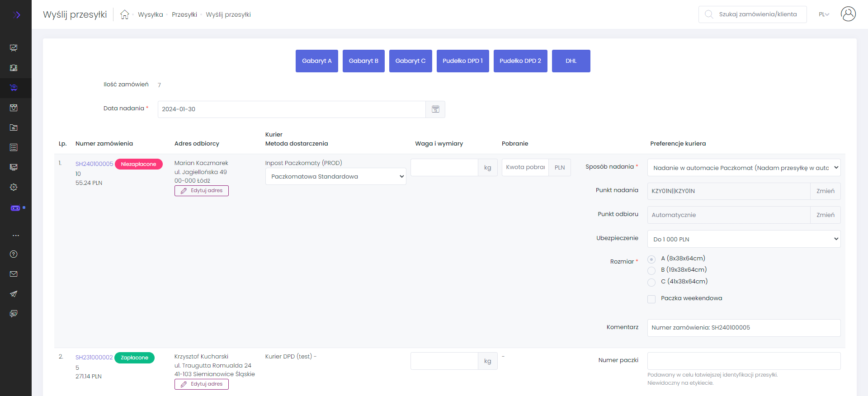The image size is (868, 396).
Task: Open the mail envelope sidebar icon
Action: (x=14, y=274)
